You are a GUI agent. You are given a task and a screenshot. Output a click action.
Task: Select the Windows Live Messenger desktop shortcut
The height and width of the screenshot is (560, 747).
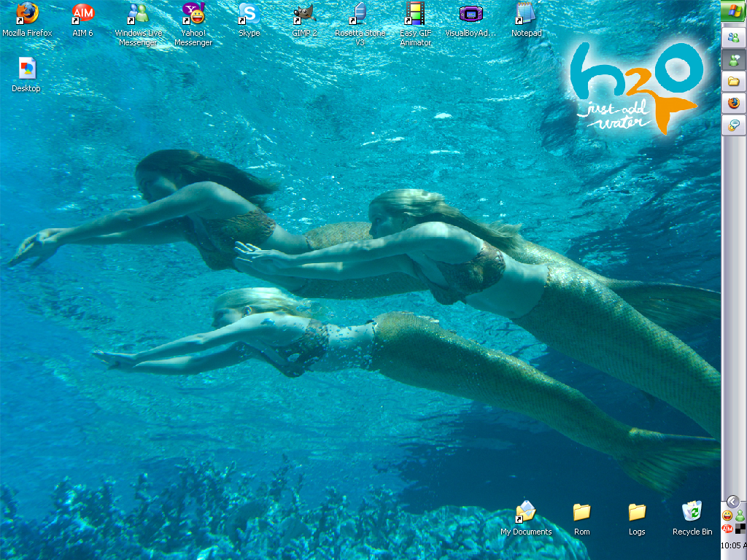(138, 24)
